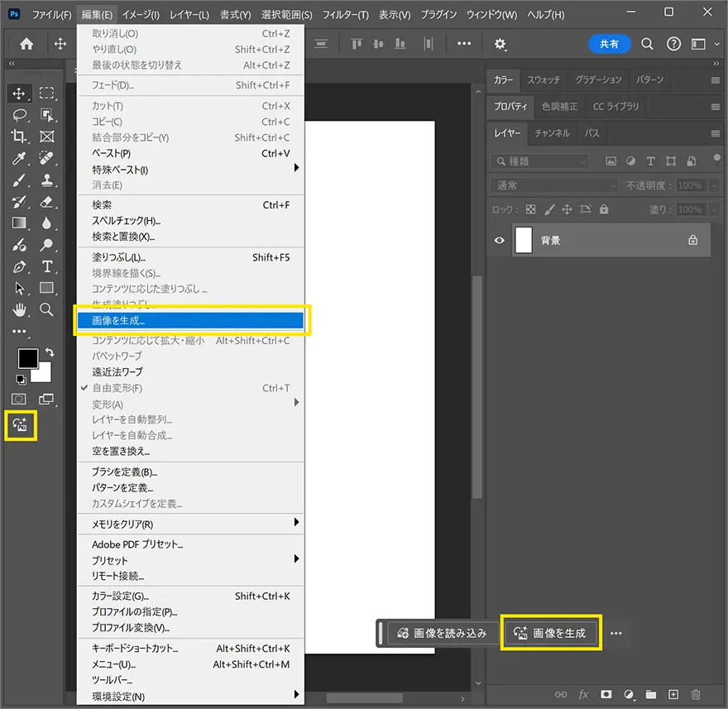The image size is (728, 709).
Task: Click 画像を生成 in contextual bar
Action: pyautogui.click(x=550, y=633)
